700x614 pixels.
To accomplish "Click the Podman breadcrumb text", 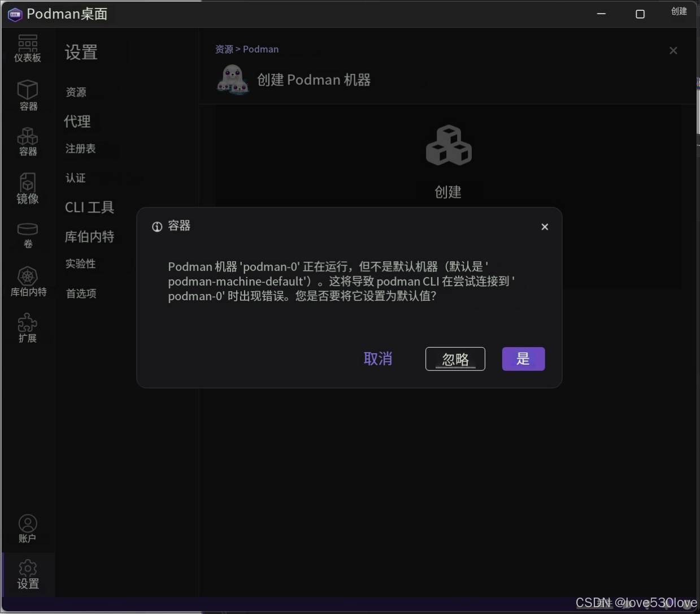I will pyautogui.click(x=260, y=49).
